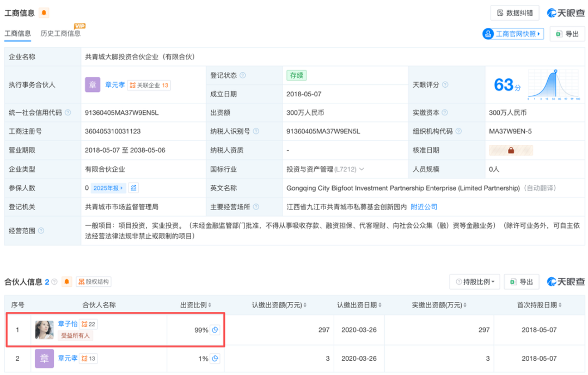Click the 成立日期 value 2018-05-07

(x=304, y=94)
